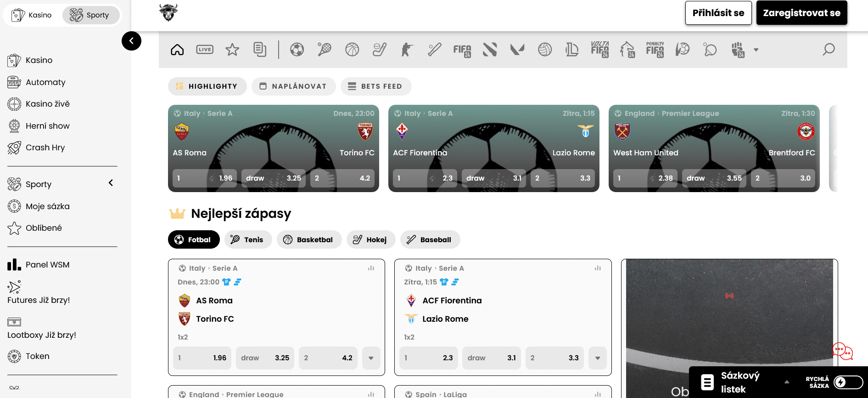Image resolution: width=868 pixels, height=398 pixels.
Task: Bet on draw 3.55 in West Ham highlight
Action: (x=714, y=178)
